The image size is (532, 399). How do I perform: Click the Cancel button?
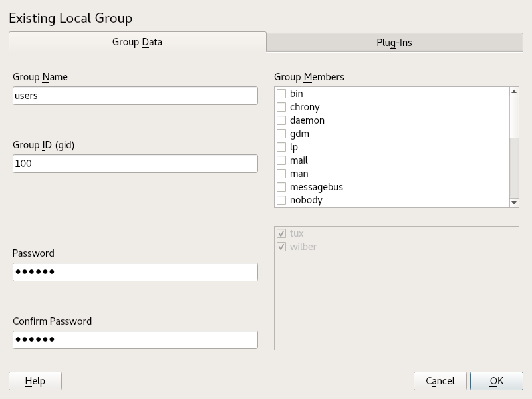440,381
